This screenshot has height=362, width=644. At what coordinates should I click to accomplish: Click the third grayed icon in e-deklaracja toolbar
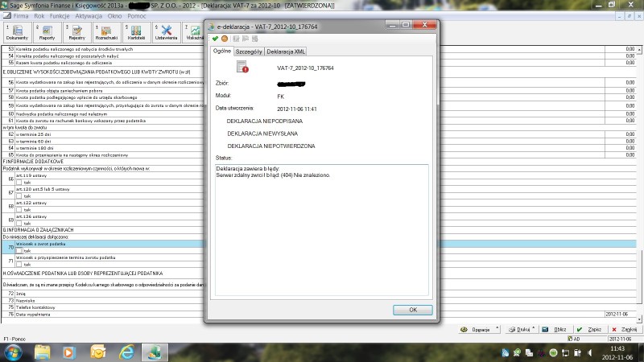(236, 39)
